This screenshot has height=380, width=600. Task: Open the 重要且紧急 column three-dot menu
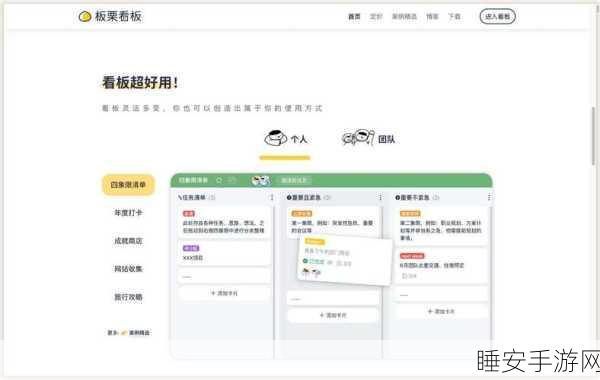380,197
